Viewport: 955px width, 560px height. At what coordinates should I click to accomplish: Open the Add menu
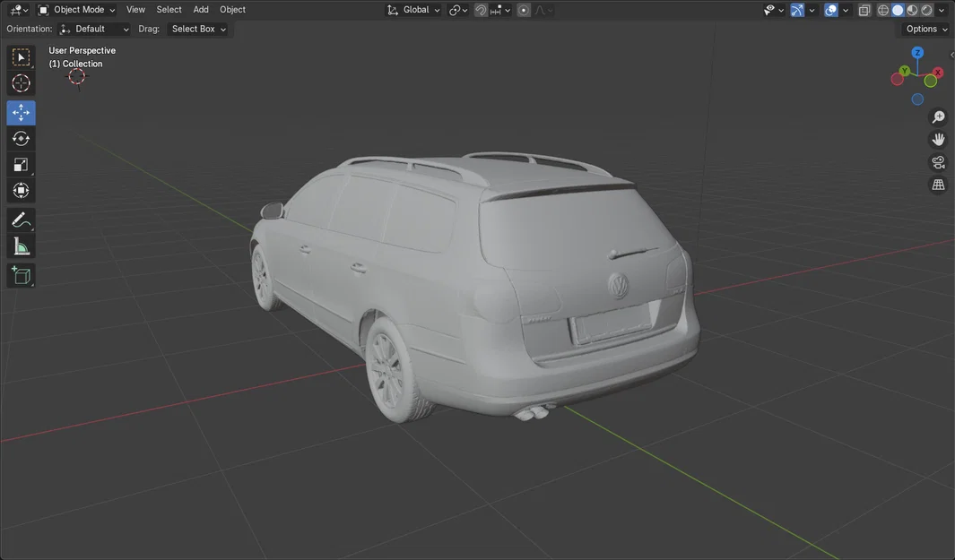click(200, 10)
